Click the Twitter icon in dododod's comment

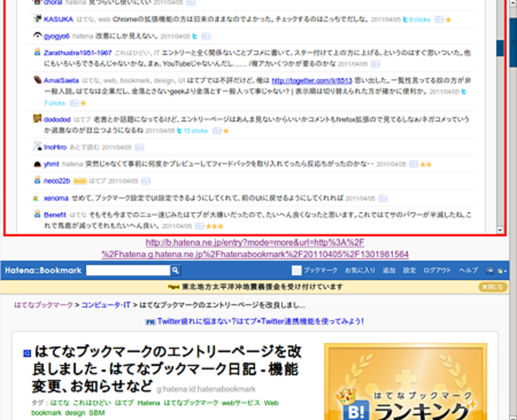tap(179, 131)
